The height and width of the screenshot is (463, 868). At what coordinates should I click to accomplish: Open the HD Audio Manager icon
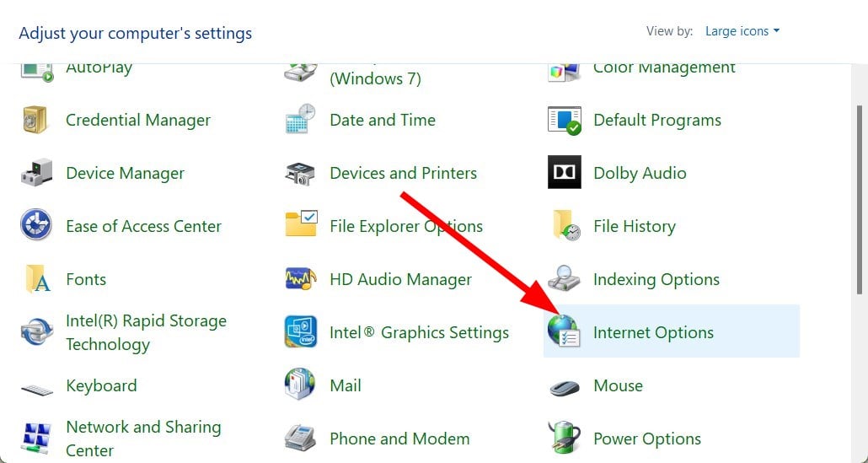(x=301, y=278)
